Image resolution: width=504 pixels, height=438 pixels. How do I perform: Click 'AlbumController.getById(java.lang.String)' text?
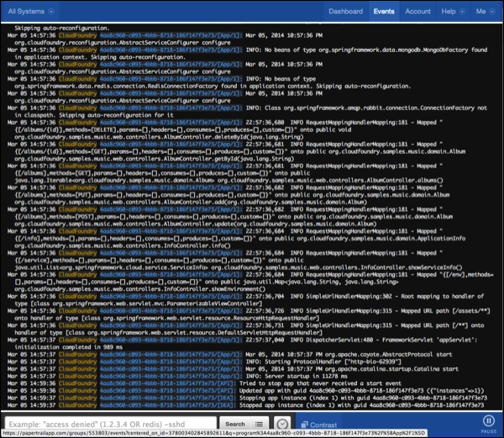coord(228,159)
